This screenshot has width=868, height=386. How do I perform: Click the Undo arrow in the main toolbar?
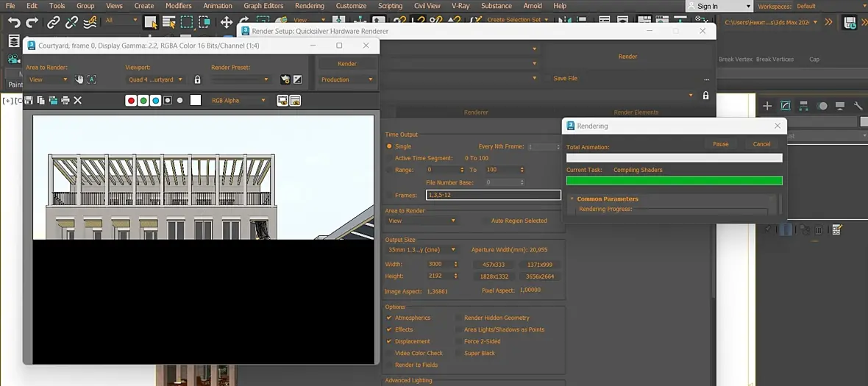tap(14, 23)
